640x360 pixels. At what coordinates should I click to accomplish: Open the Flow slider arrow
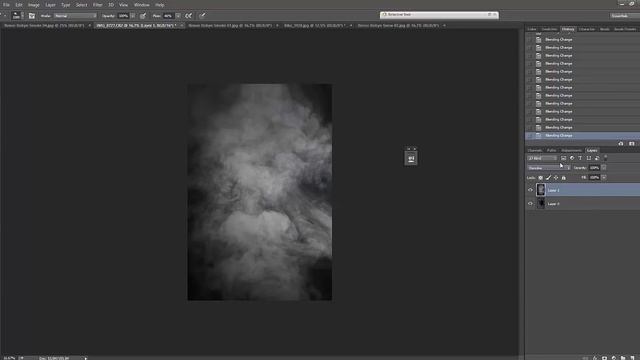tap(178, 16)
